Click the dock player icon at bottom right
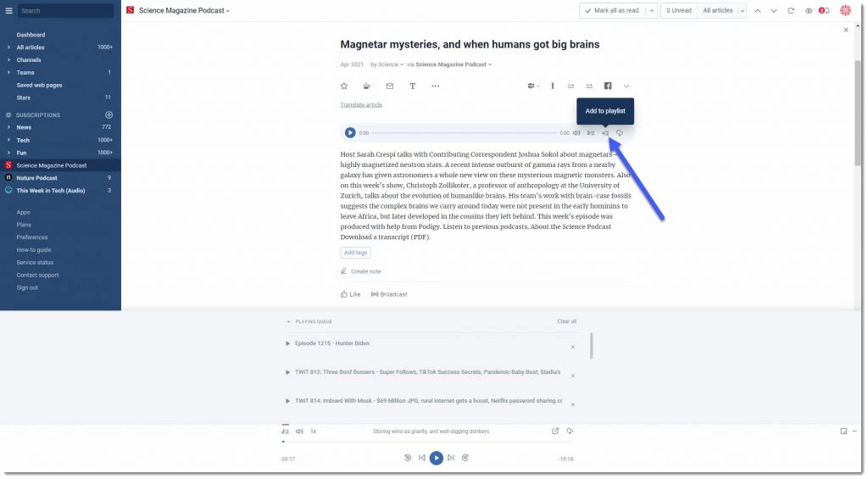868x479 pixels. pyautogui.click(x=843, y=431)
